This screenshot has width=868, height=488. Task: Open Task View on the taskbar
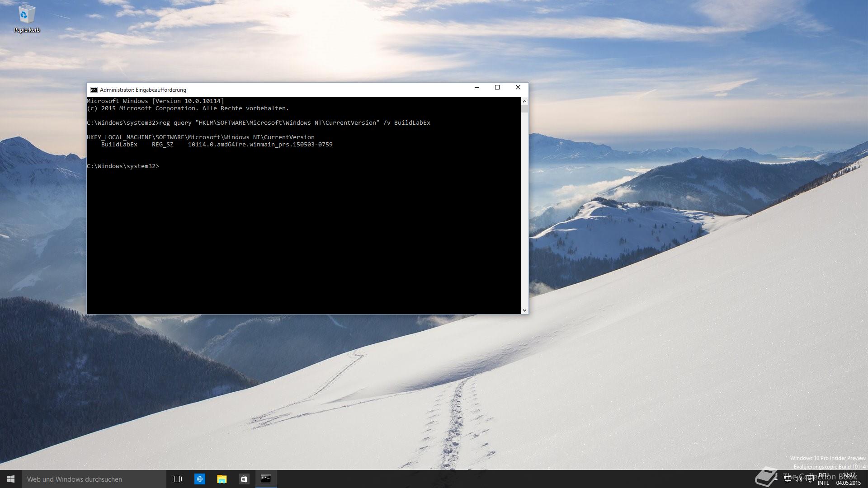pos(177,479)
